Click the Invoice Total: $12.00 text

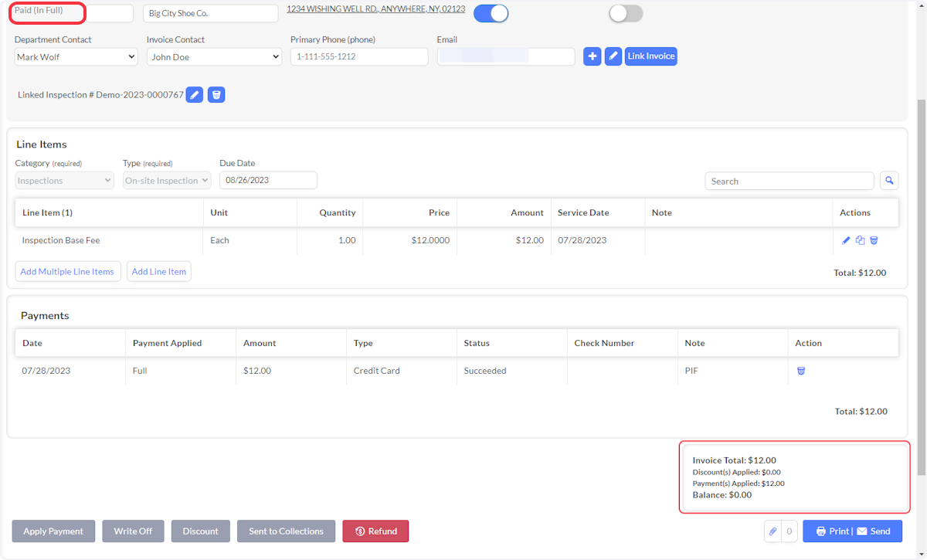tap(735, 460)
